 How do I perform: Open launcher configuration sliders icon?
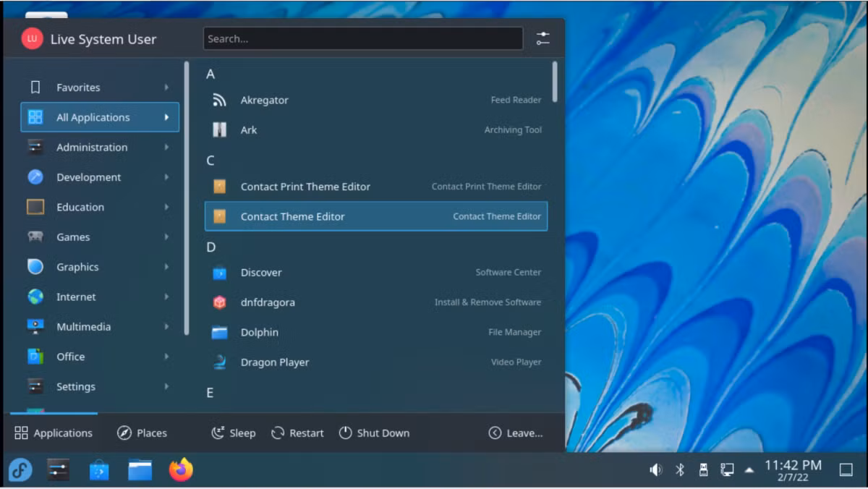(x=543, y=39)
